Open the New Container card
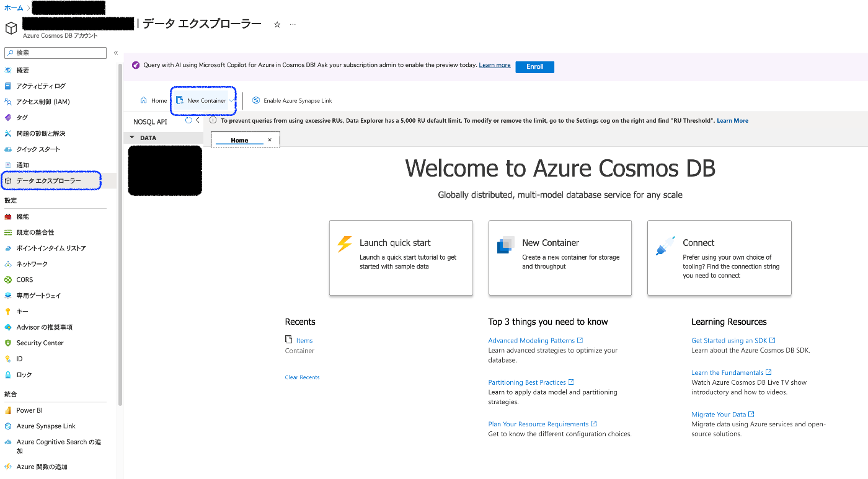 click(560, 258)
